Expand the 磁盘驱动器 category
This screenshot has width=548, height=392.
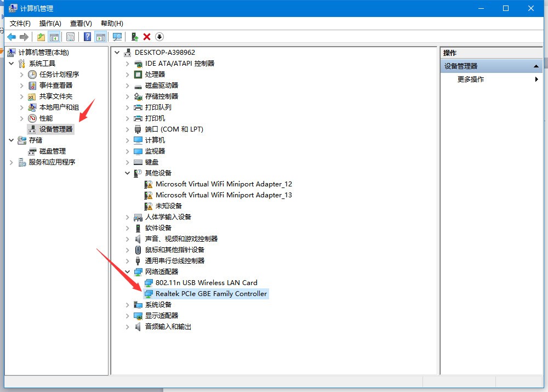127,86
